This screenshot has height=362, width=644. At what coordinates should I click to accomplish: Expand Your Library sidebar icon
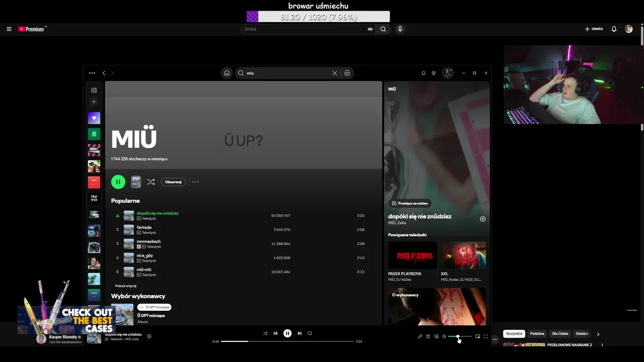click(94, 90)
